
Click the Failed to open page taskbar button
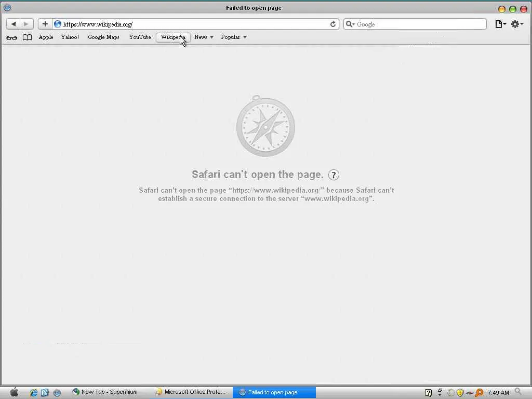[274, 392]
